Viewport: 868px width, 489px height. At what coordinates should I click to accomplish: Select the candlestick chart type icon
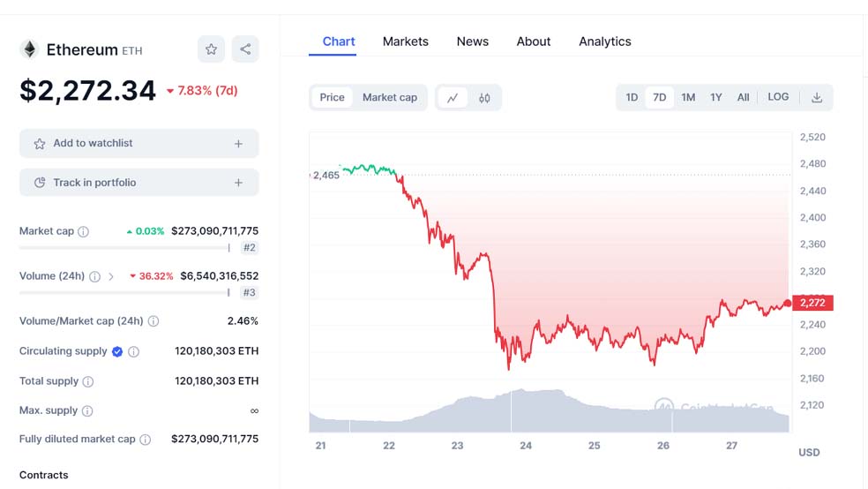tap(484, 98)
